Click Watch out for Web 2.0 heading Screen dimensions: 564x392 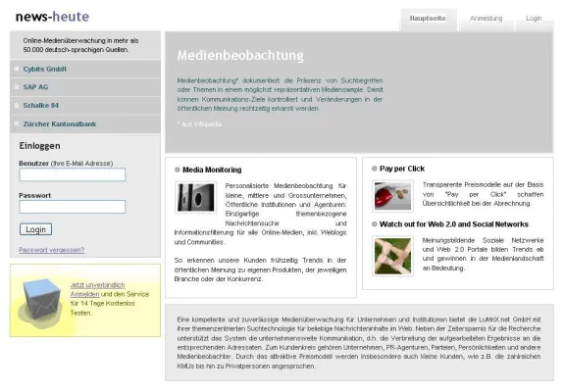453,224
